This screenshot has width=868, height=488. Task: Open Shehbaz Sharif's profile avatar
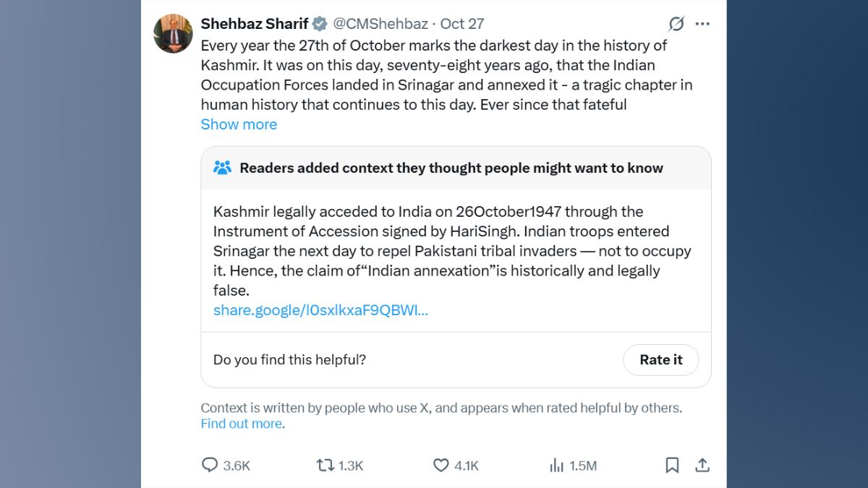(x=173, y=31)
